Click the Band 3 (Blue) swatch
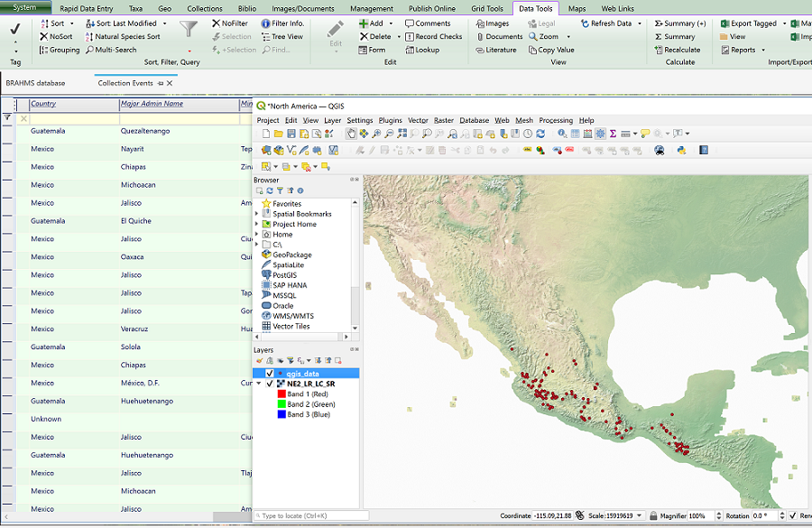812x528 pixels. (281, 414)
